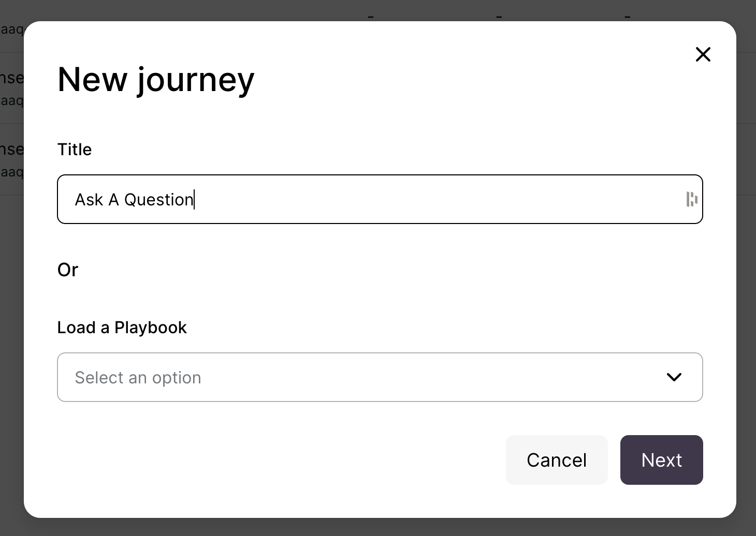Click the 'Ask A Question' text in Title
The height and width of the screenshot is (536, 756).
(134, 200)
